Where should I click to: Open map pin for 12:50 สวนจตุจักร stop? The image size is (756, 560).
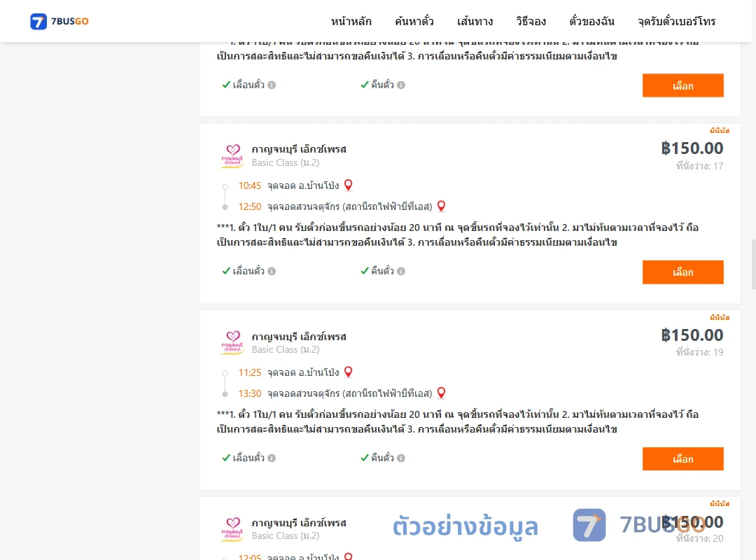coord(441,206)
